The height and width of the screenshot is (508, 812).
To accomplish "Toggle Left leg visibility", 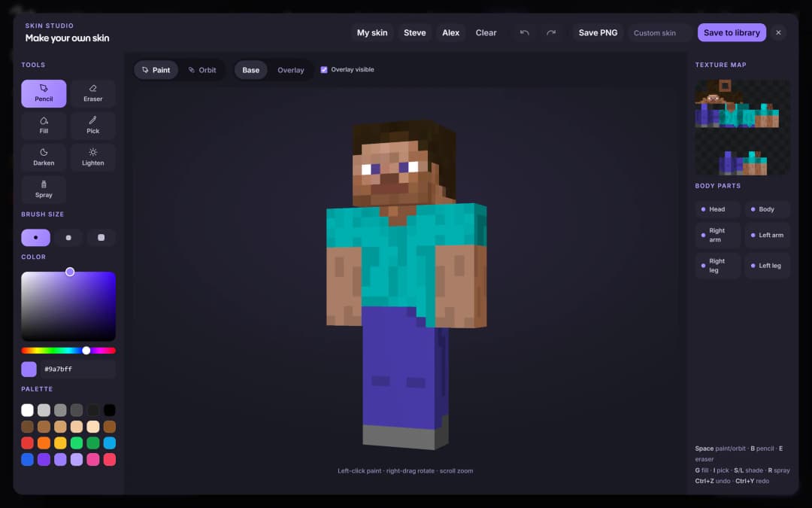I will coord(767,266).
